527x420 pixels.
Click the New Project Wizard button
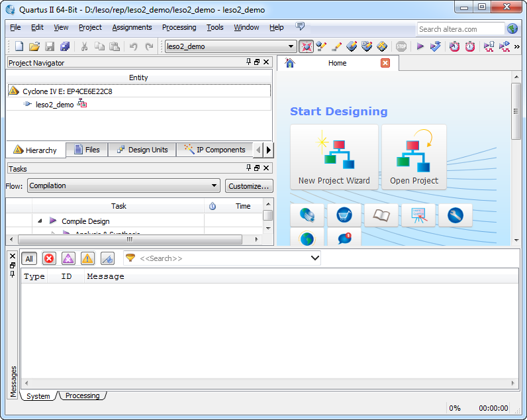[334, 157]
